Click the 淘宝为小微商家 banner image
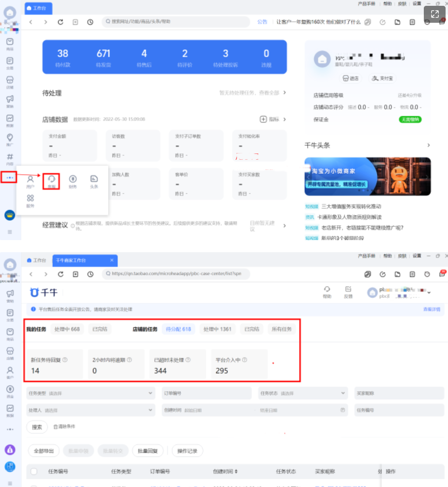 pos(367,176)
